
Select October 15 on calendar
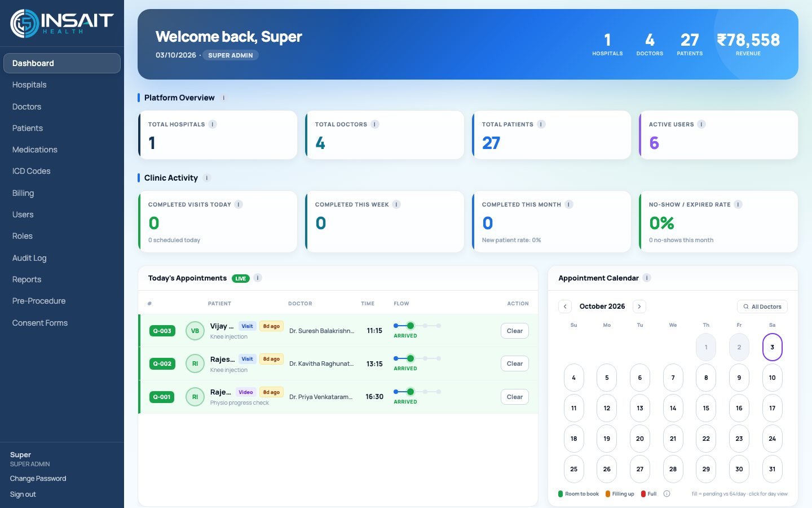tap(706, 408)
